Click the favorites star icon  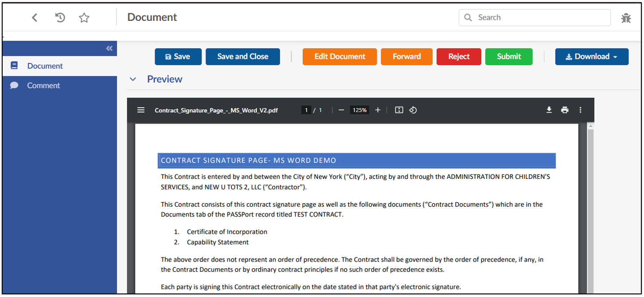click(84, 18)
